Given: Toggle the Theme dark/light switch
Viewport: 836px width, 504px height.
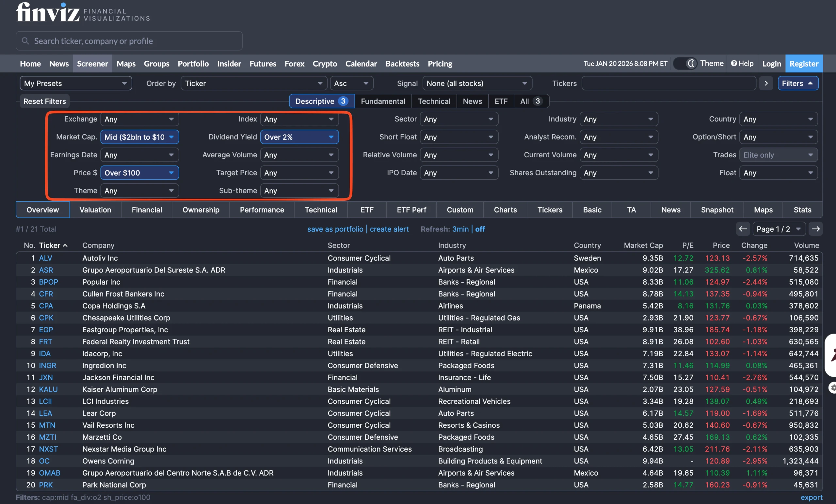Looking at the screenshot, I should point(684,63).
